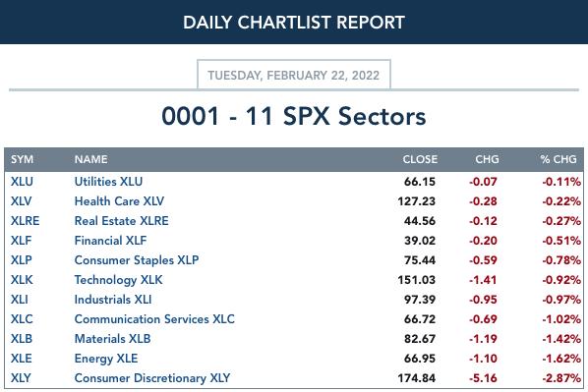Open Communication Services XLC link
Viewport: 588px width, 392px height.
click(154, 319)
